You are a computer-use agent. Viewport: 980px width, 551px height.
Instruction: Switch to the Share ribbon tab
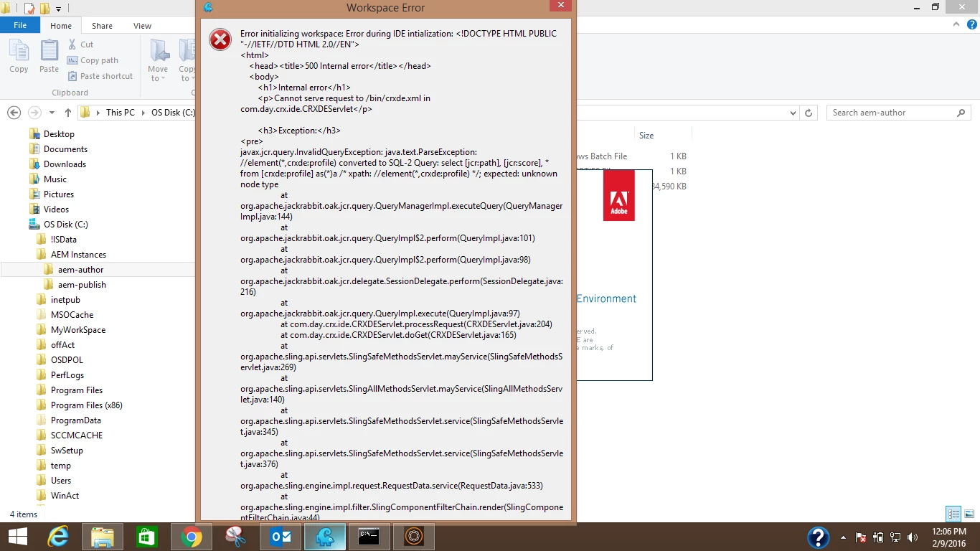pos(102,26)
